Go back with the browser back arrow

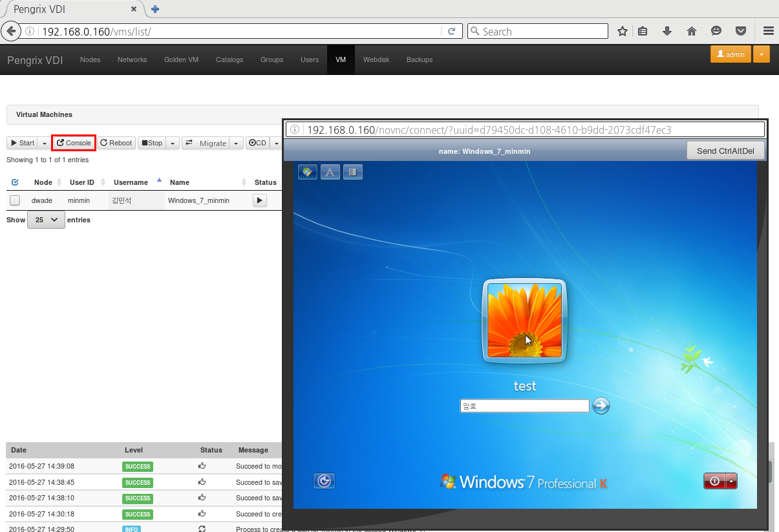11,31
